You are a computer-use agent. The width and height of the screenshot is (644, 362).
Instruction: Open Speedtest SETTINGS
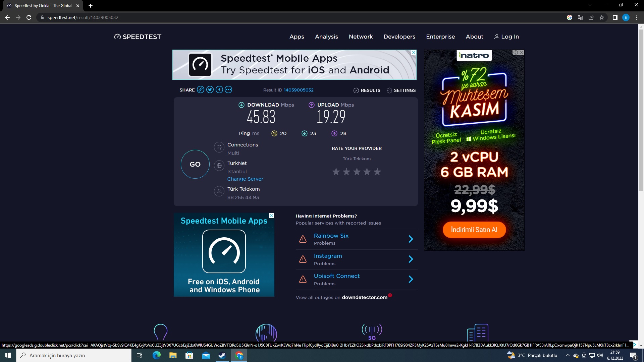tap(401, 90)
